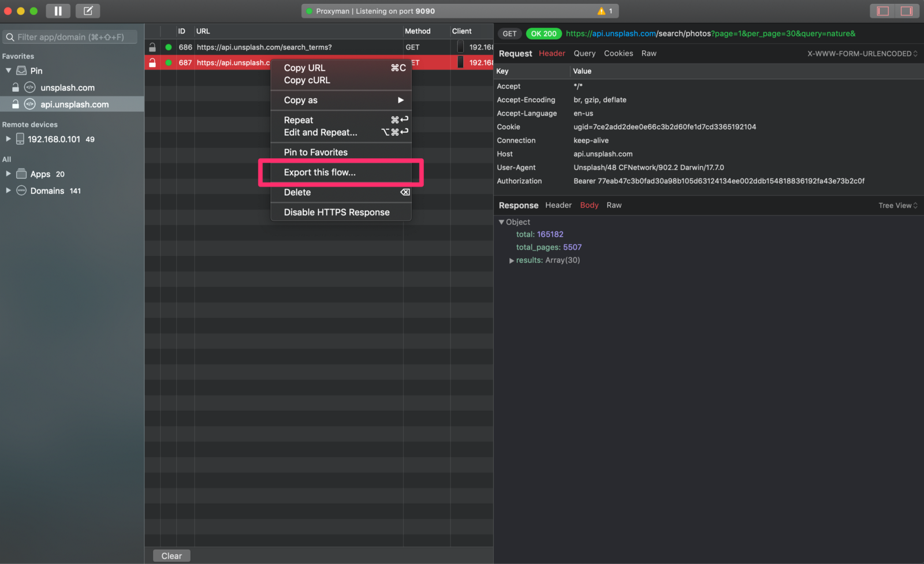The width and height of the screenshot is (924, 564).
Task: Choose Copy URL from context menu
Action: point(341,68)
